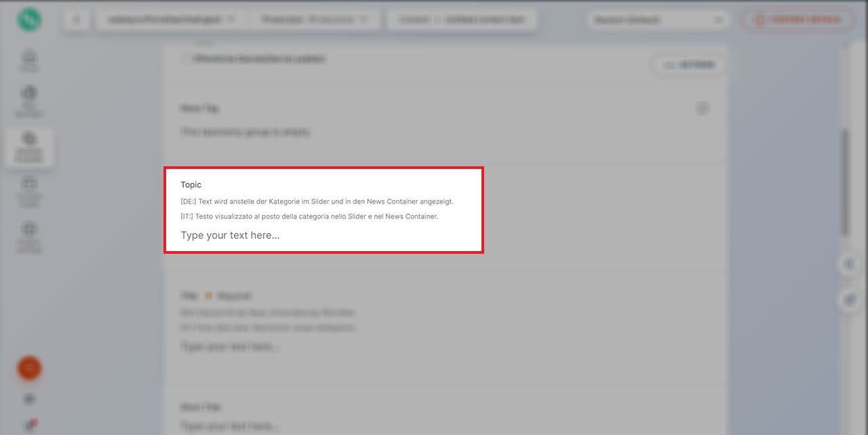This screenshot has width=868, height=435.
Task: Click the orange circular button in the sidebar
Action: (29, 368)
